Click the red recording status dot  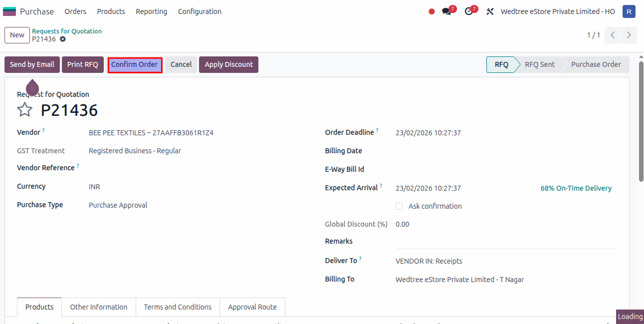click(x=431, y=11)
